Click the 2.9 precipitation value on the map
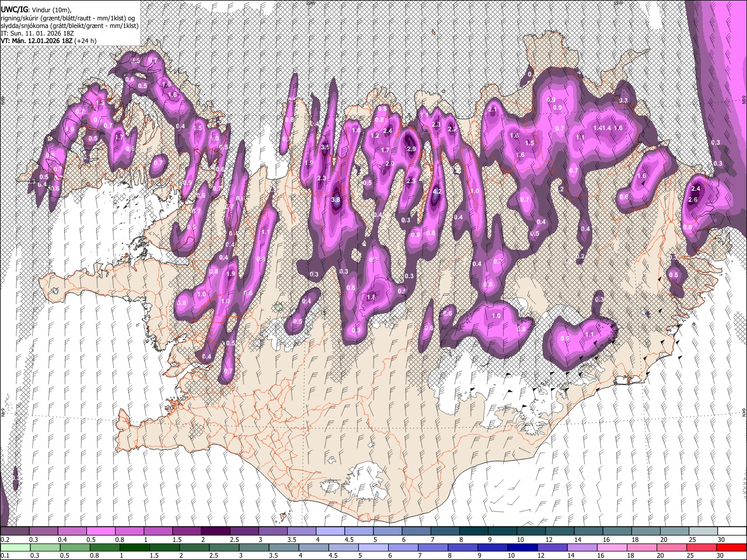Image resolution: width=747 pixels, height=560 pixels. pos(411,149)
